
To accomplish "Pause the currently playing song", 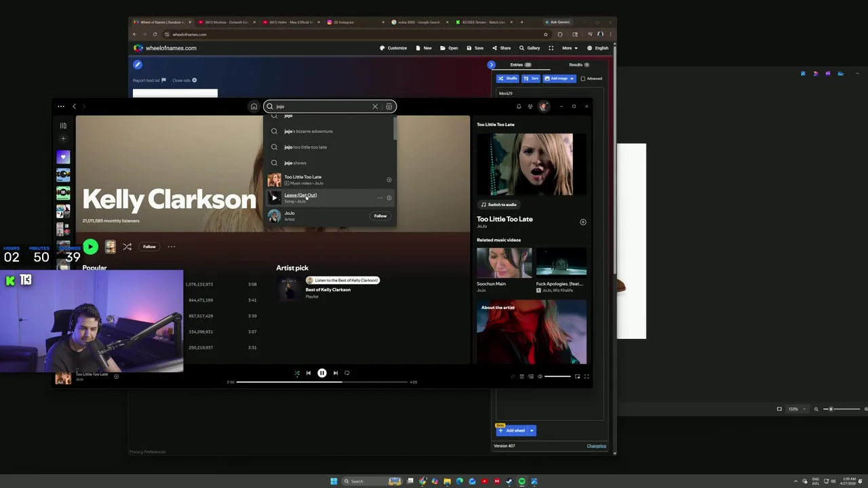I will pyautogui.click(x=322, y=373).
